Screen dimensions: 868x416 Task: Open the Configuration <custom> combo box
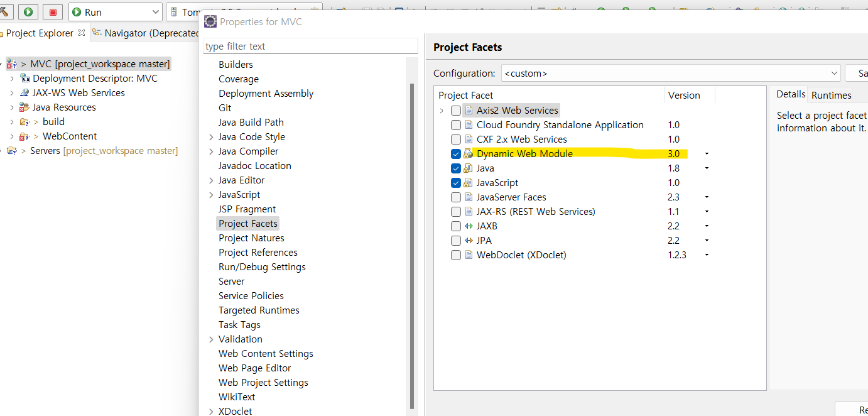[x=670, y=73]
